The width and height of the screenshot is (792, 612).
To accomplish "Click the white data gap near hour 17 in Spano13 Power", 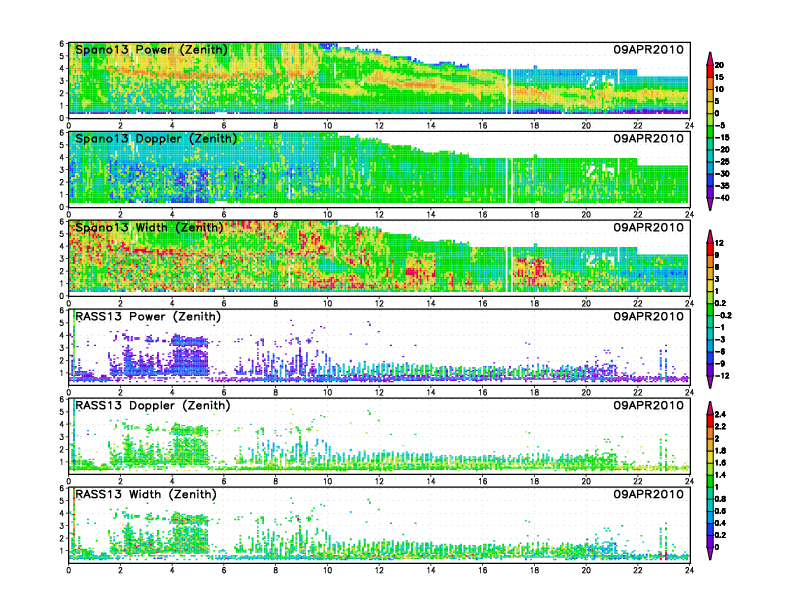I will point(509,91).
